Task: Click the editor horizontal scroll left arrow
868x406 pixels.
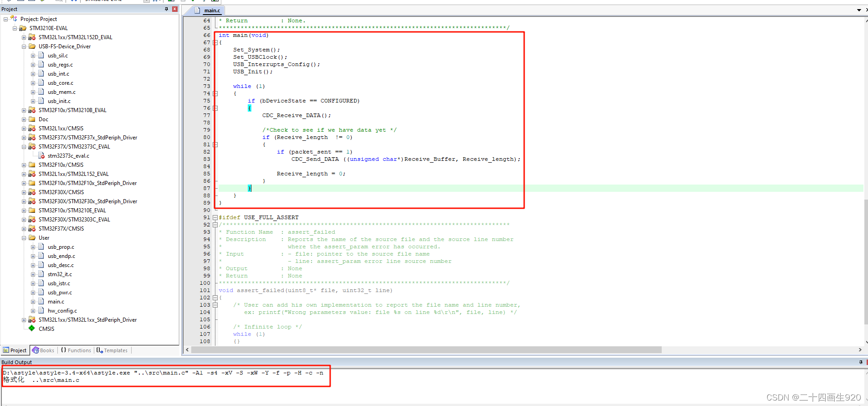Action: 187,349
